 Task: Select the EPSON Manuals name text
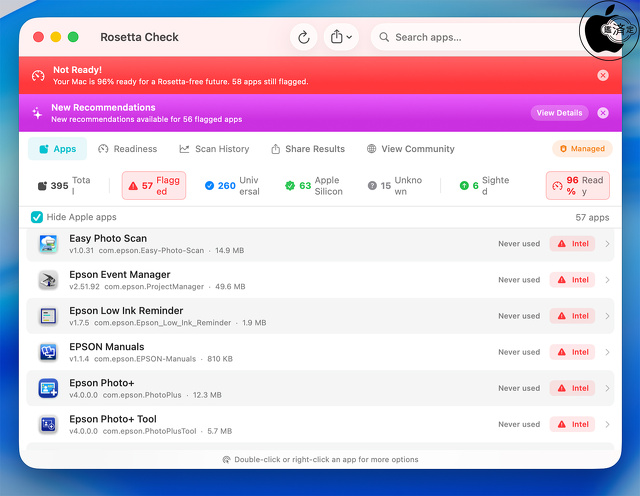point(107,347)
